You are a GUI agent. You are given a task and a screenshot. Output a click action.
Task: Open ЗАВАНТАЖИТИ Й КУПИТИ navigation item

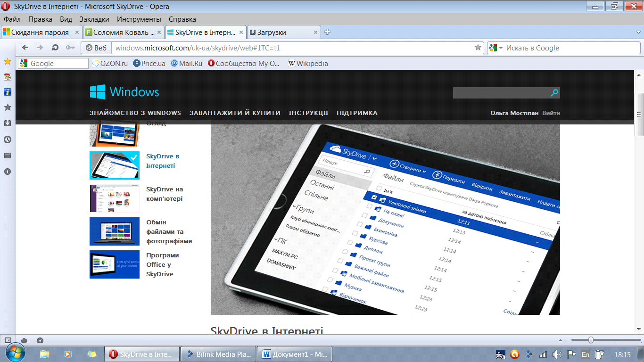pyautogui.click(x=235, y=113)
